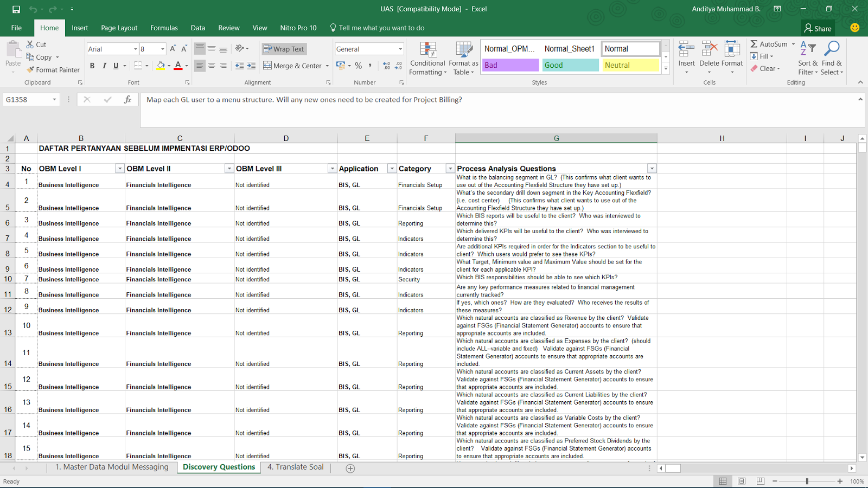The width and height of the screenshot is (868, 488).
Task: Open the General number format dropdown
Action: pos(400,49)
